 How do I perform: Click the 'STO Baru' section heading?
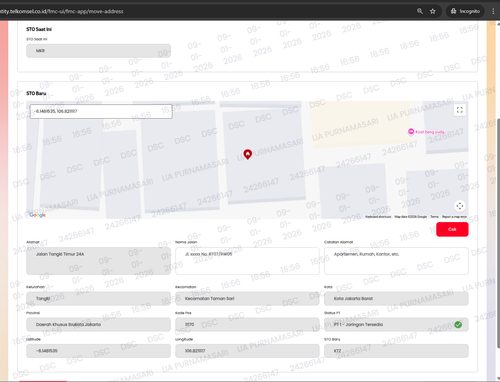[36, 93]
